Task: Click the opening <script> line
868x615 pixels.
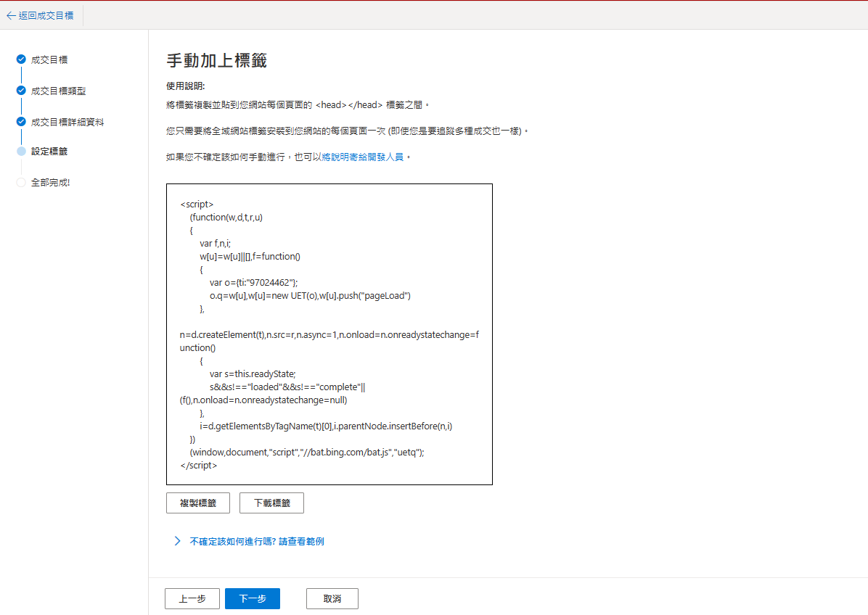Action: coord(197,204)
